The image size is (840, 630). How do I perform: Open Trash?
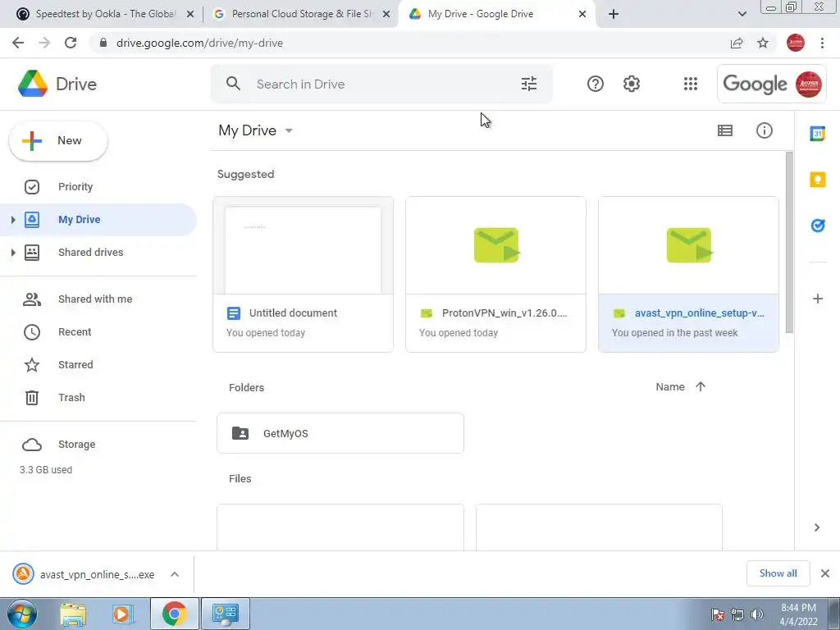[x=98, y=398]
